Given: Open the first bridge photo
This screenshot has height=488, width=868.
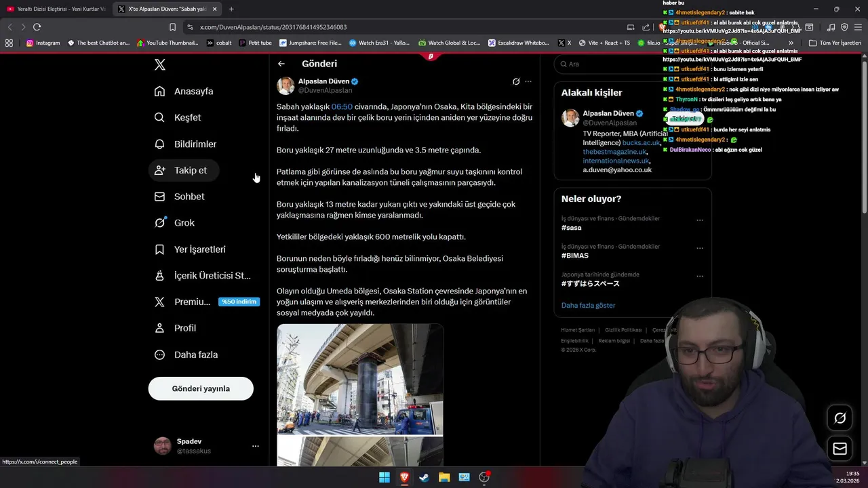Looking at the screenshot, I should pos(360,379).
